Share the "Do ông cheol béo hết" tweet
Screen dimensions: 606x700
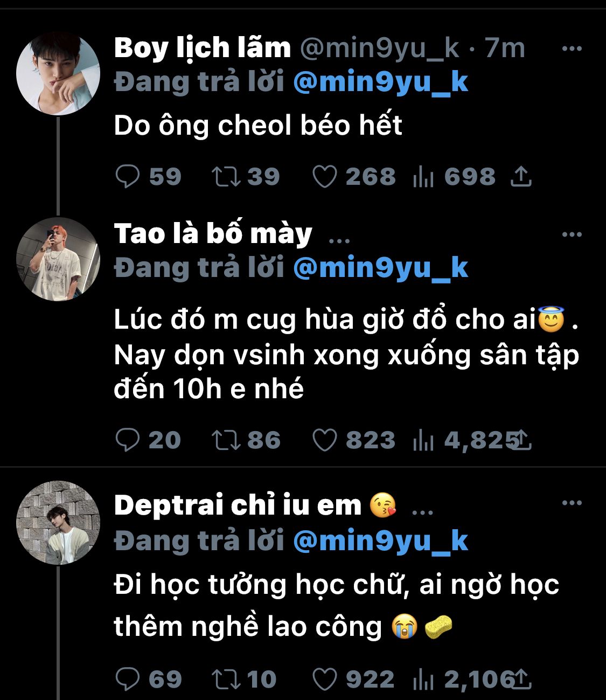click(521, 177)
